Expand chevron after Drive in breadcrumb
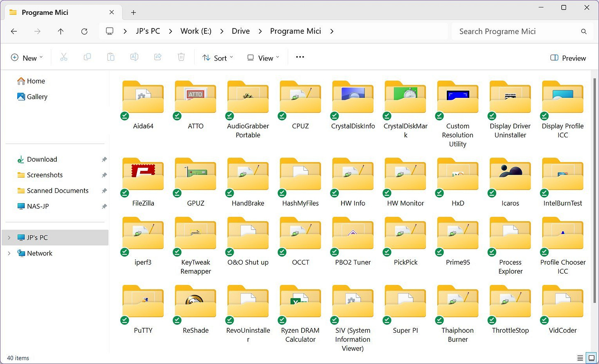599x364 pixels. 260,31
